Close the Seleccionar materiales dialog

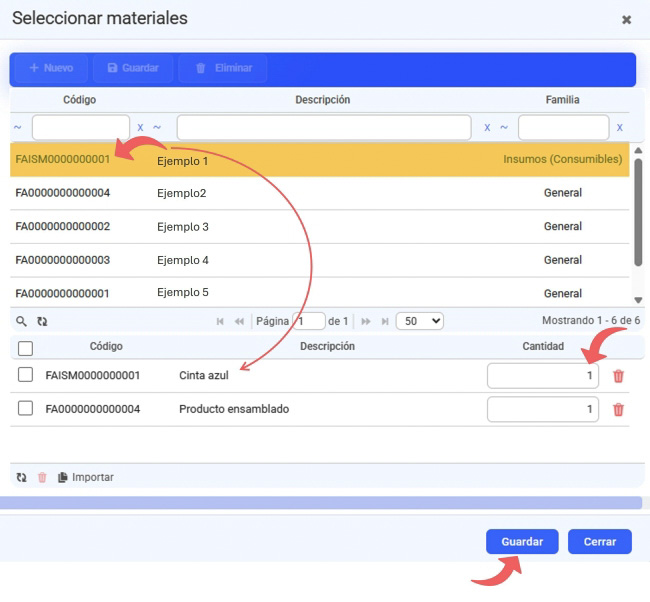pyautogui.click(x=626, y=19)
